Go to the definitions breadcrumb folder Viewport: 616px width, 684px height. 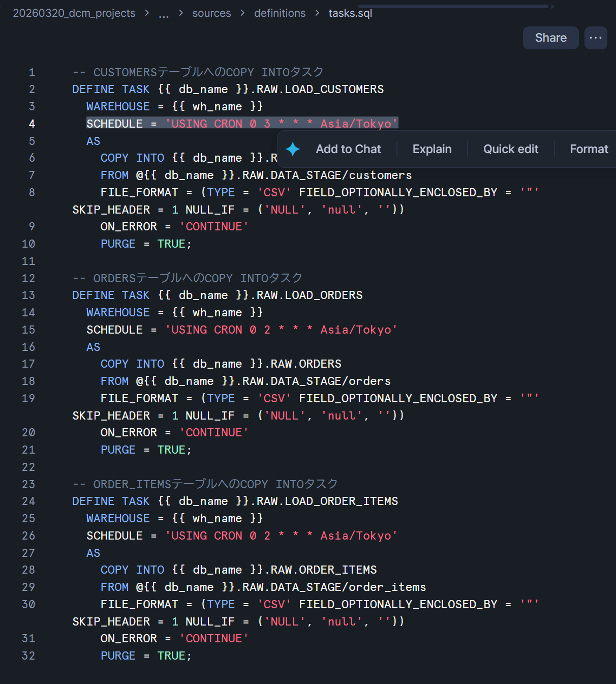pos(280,13)
